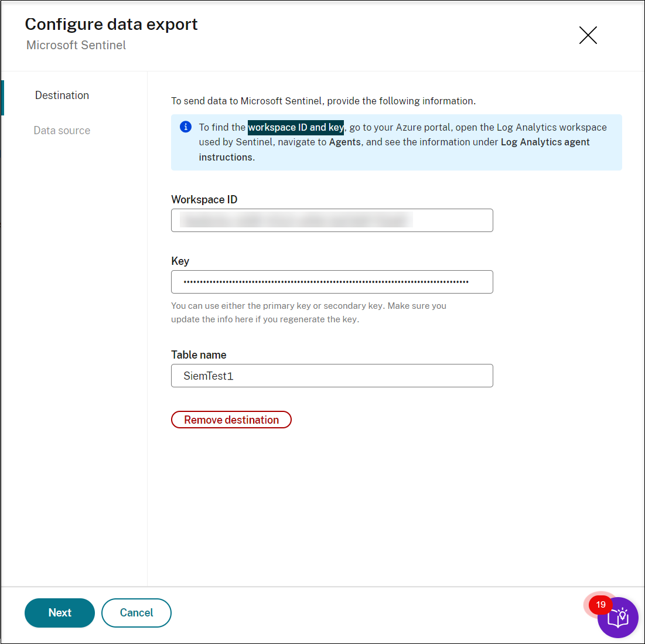
Task: Select the Destination tab
Action: [x=62, y=96]
